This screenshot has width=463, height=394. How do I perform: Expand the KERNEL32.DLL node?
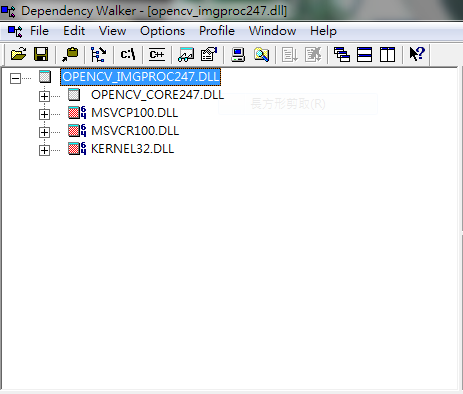tap(44, 151)
